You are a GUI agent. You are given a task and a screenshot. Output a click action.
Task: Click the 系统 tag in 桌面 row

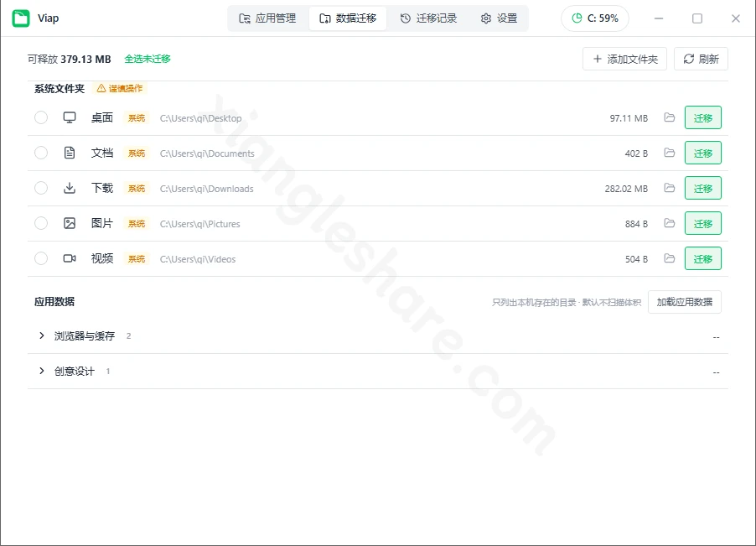click(x=137, y=117)
